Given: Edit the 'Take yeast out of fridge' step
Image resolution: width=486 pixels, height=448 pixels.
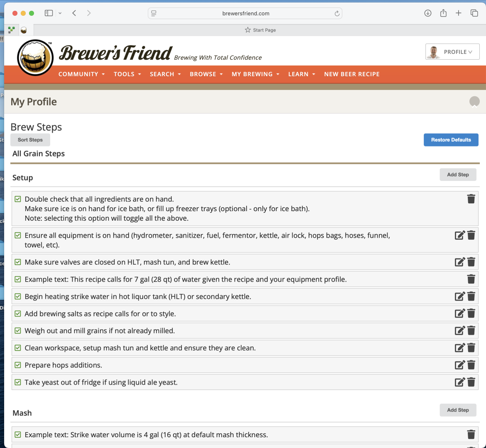Looking at the screenshot, I should coord(459,382).
